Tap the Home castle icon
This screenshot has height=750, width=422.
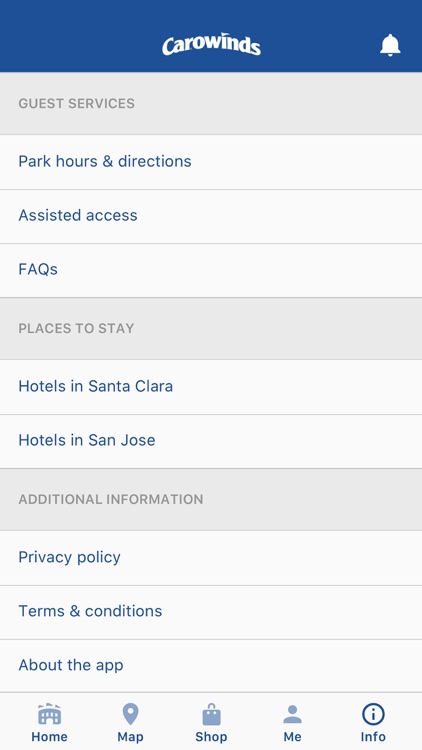(x=49, y=714)
